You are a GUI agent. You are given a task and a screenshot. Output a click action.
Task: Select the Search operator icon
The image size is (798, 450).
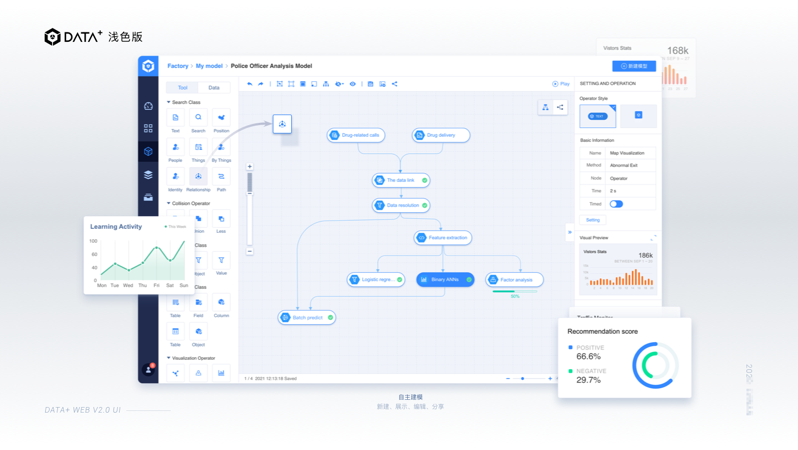click(x=198, y=118)
